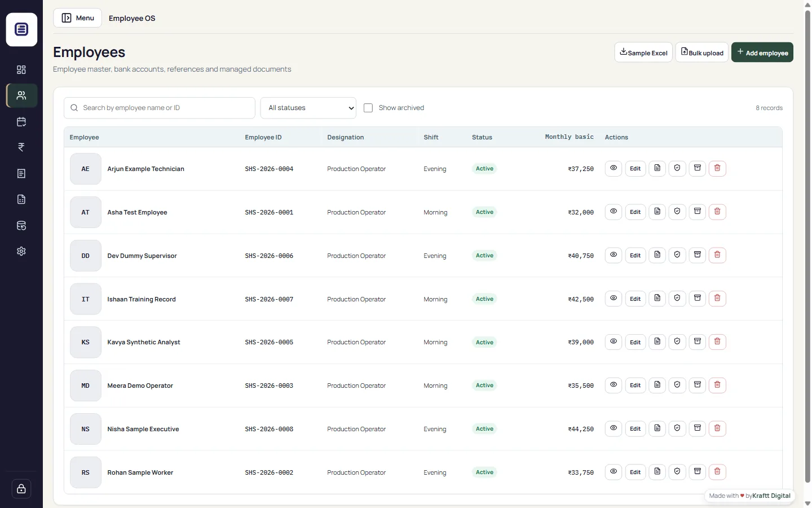Click Add employee button
812x508 pixels.
coord(762,52)
